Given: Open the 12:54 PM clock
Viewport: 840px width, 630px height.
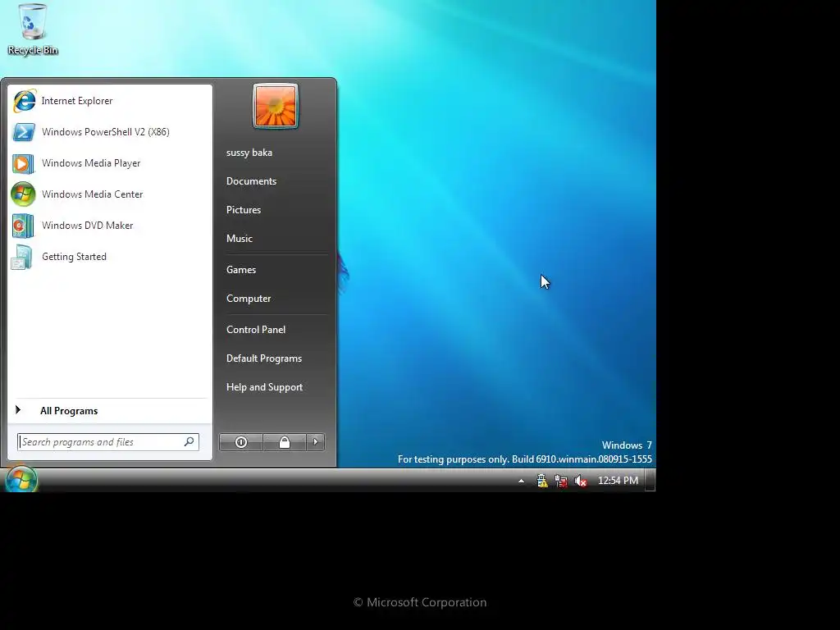Looking at the screenshot, I should 618,481.
